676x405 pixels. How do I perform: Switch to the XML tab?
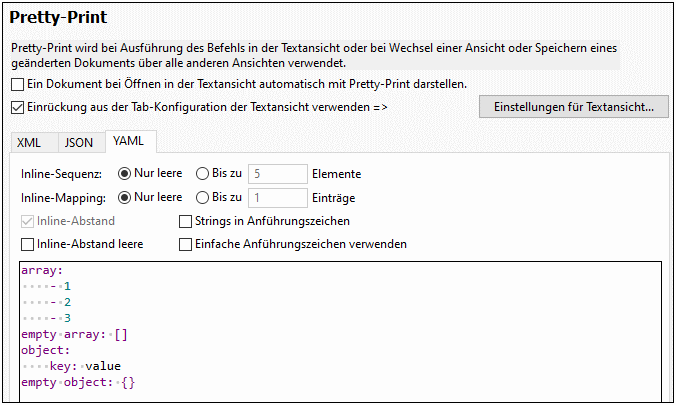click(x=30, y=142)
